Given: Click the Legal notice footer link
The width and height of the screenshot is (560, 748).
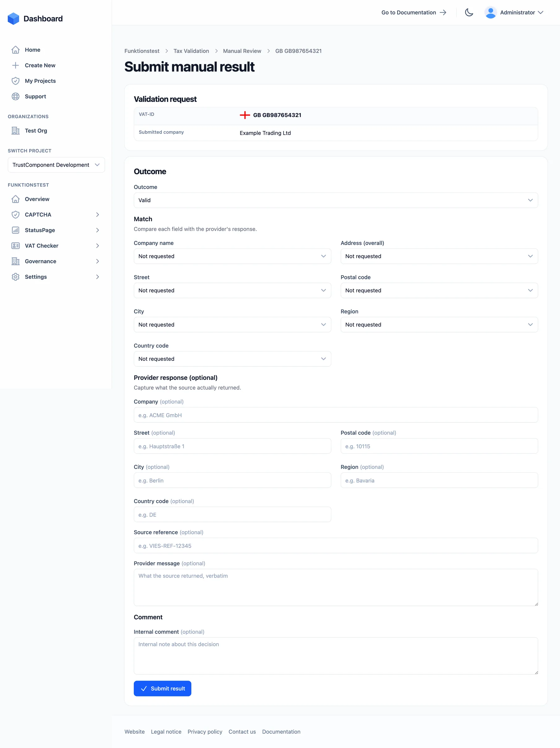Looking at the screenshot, I should coord(166,732).
